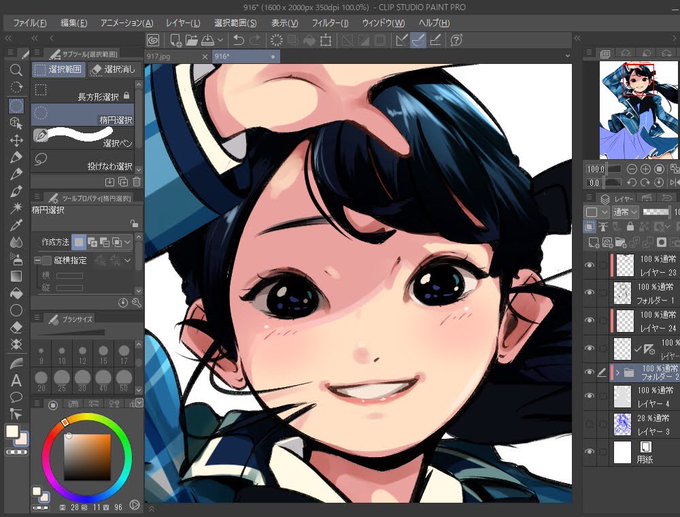
Task: Hide フォルダー 2 with eye icon
Action: pyautogui.click(x=589, y=372)
